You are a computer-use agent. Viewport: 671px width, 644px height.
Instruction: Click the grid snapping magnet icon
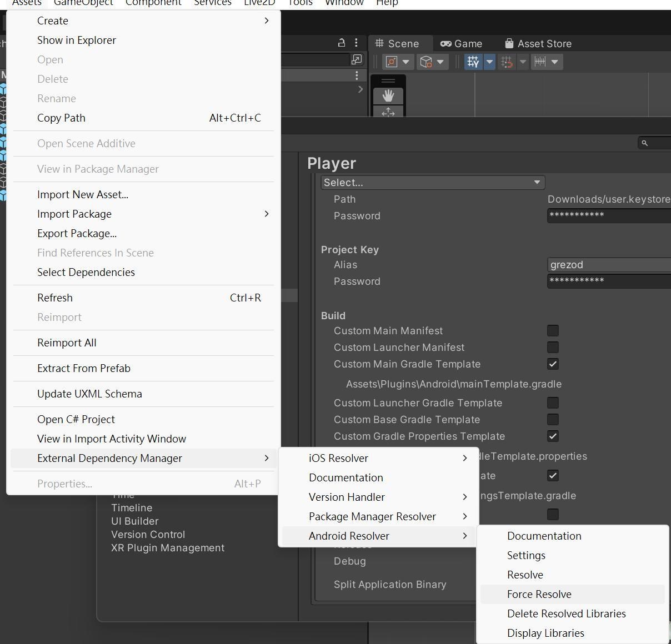507,62
